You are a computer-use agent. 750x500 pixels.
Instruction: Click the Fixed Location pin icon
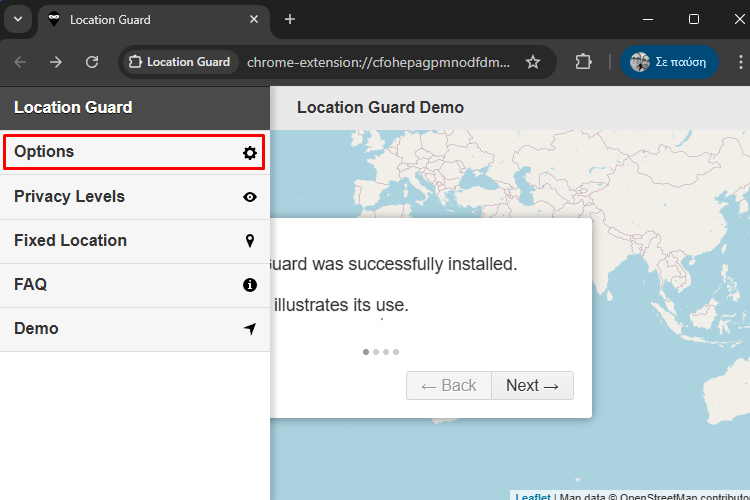click(250, 241)
